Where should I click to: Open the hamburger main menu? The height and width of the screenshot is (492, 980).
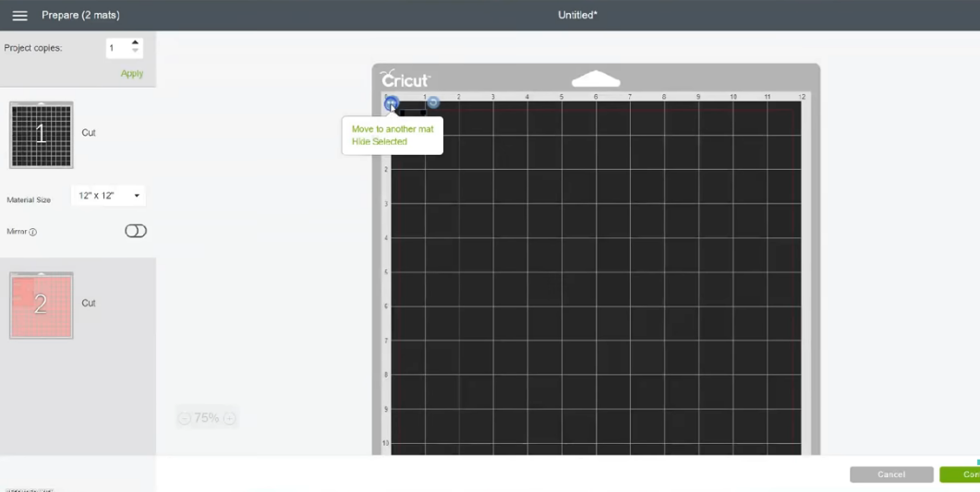[20, 16]
